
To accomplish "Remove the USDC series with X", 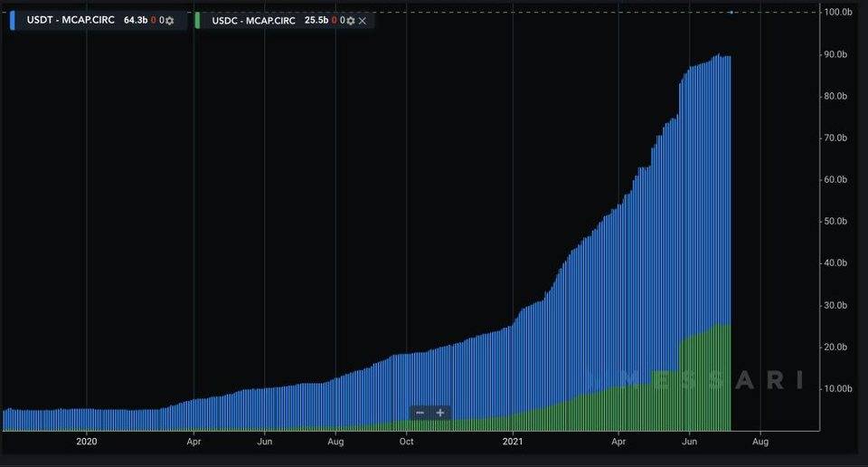I will 363,21.
